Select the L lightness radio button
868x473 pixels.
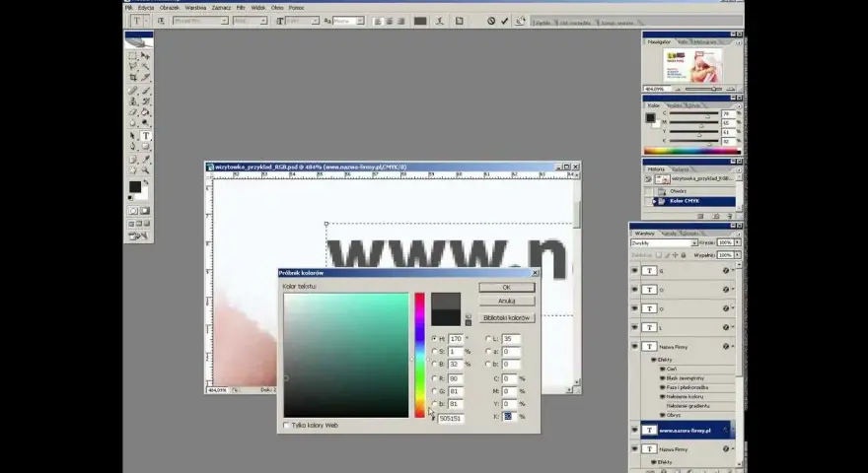coord(487,339)
